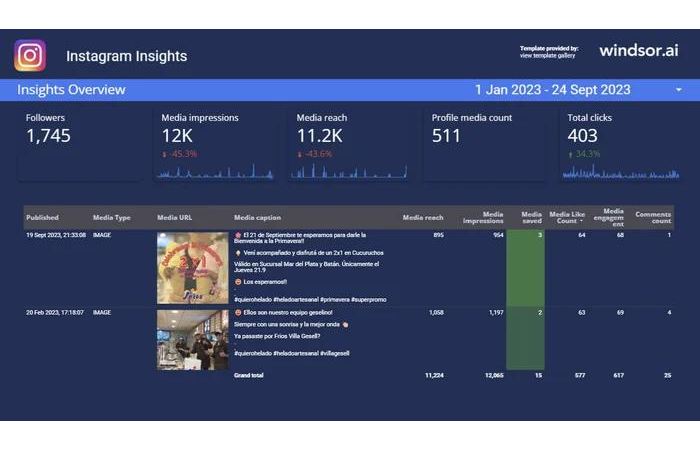Screen dimensions: 700x450
Task: Click the #villagesell hashtag line
Action: tap(292, 353)
